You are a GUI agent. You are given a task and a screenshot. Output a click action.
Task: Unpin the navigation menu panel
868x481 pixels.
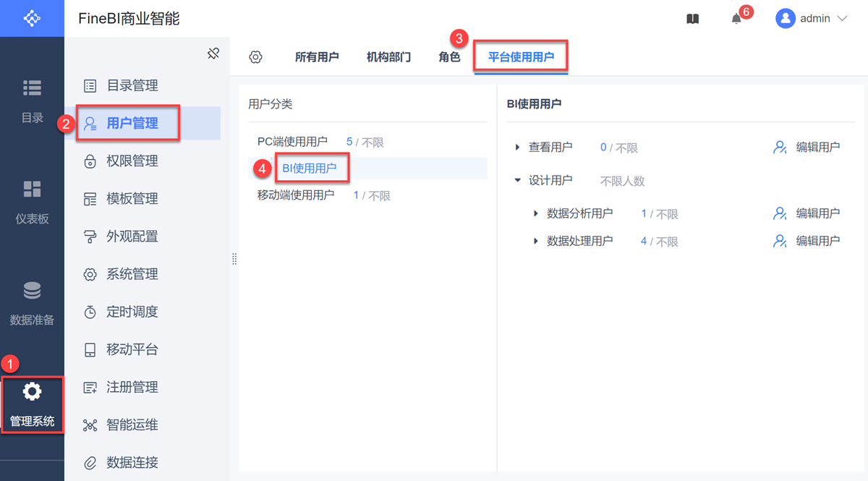tap(213, 54)
